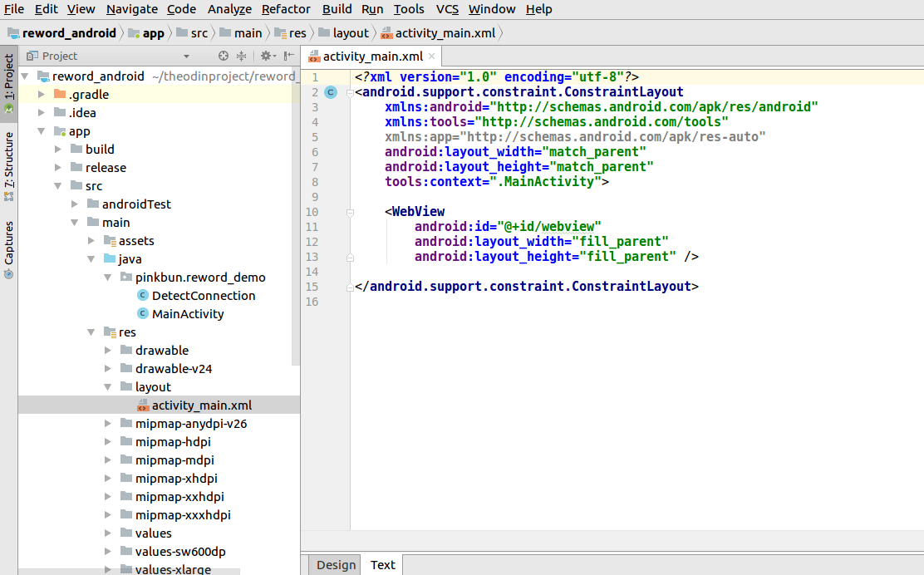Expand the mipmap-hdpi folder

tap(107, 441)
